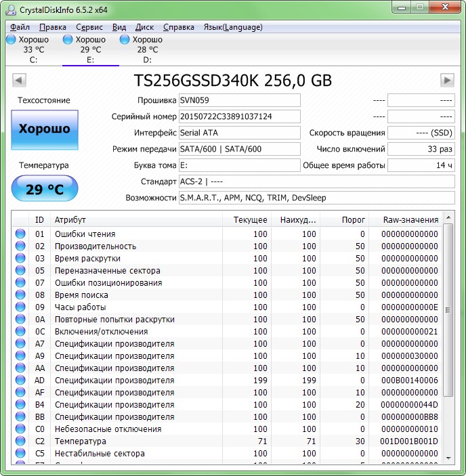
Task: Click the Число включений value 33 раз
Action: (421, 149)
